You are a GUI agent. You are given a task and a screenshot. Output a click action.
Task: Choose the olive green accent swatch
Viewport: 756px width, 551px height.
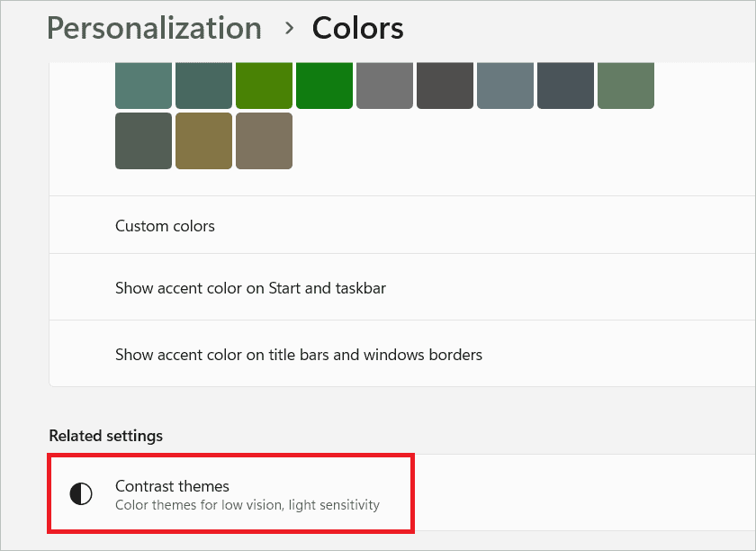pyautogui.click(x=265, y=86)
